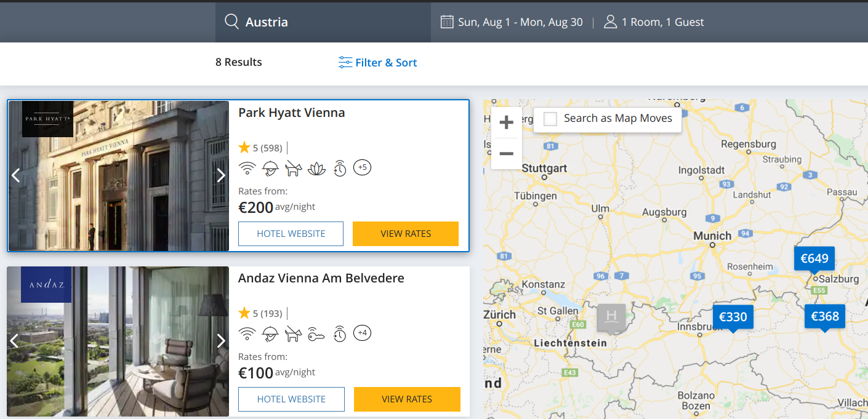
Task: Click Park Hyatt Vienna free WiFi icon
Action: (x=247, y=168)
